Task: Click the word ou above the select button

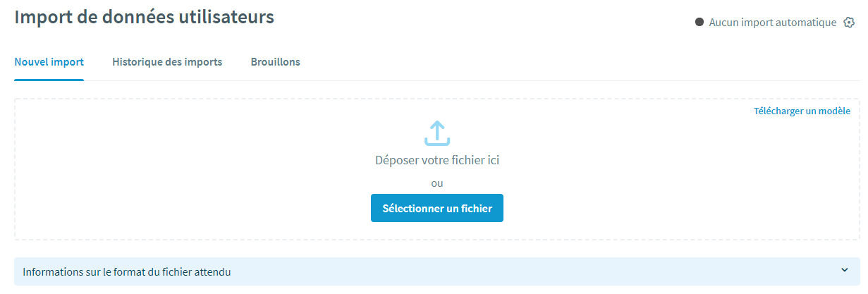Action: (437, 183)
